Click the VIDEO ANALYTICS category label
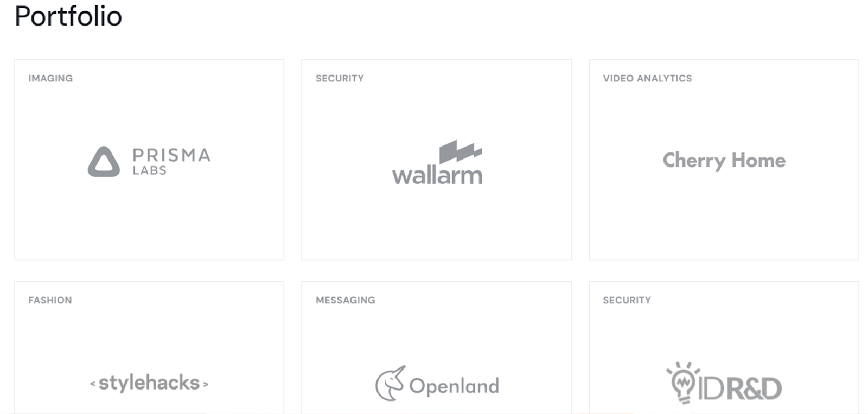868x414 pixels. pyautogui.click(x=647, y=78)
